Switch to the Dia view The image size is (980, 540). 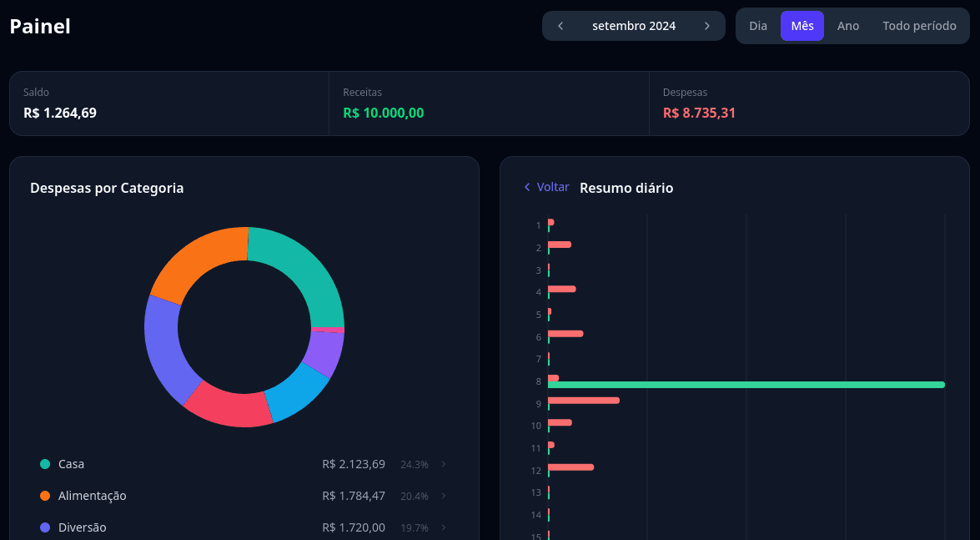758,26
